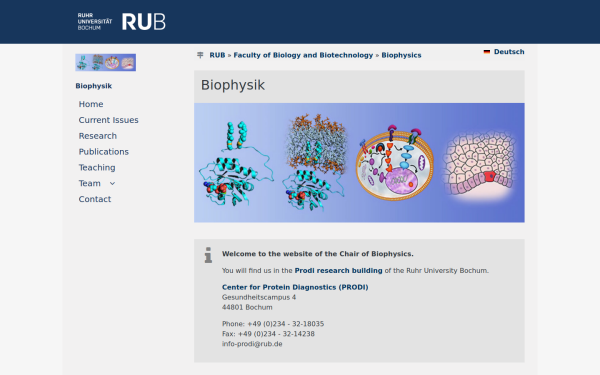Image resolution: width=600 pixels, height=375 pixels.
Task: Click the phone number +49 (0)234 - 32-18035
Action: [x=285, y=324]
